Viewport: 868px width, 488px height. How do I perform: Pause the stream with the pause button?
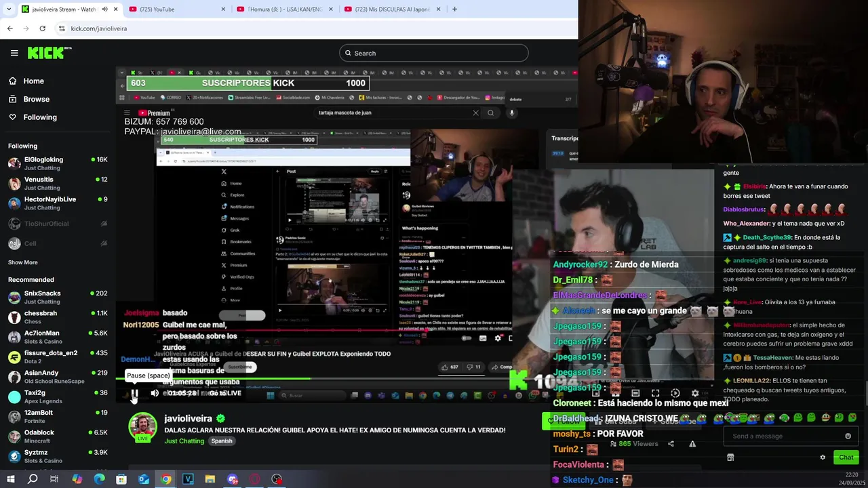pyautogui.click(x=134, y=393)
